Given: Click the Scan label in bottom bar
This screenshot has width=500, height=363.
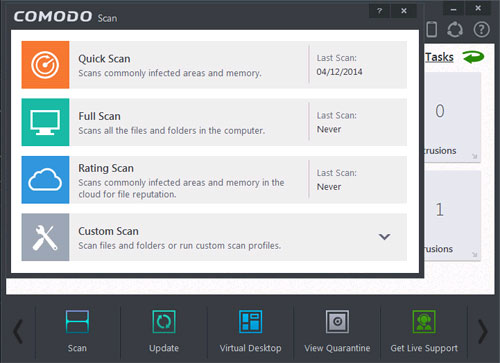Looking at the screenshot, I should coord(77,348).
